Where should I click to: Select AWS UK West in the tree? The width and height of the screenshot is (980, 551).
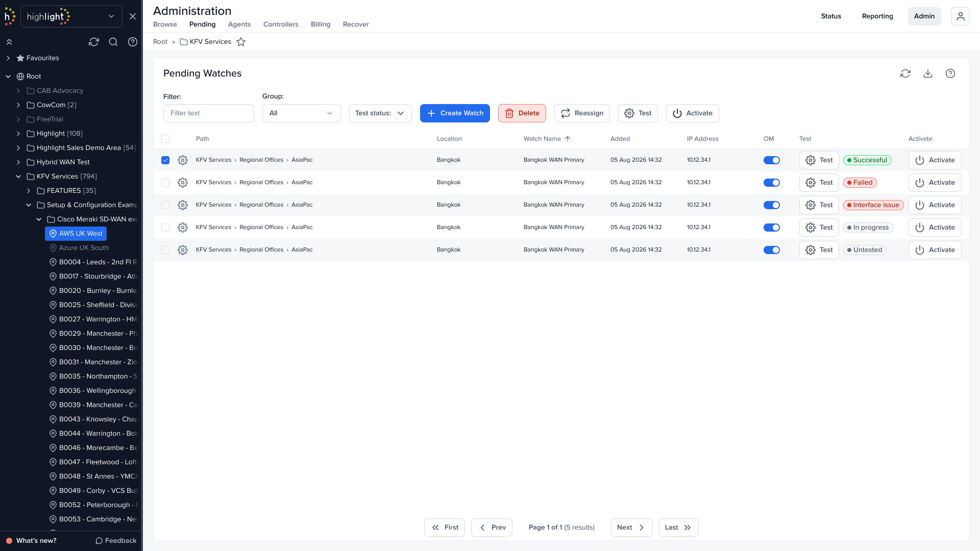tap(76, 234)
